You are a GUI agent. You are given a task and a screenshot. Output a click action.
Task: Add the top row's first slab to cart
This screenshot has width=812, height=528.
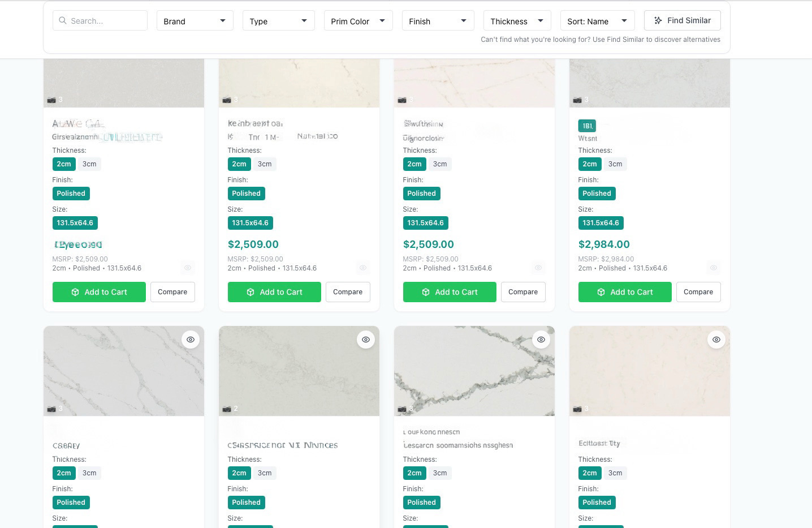tap(99, 292)
